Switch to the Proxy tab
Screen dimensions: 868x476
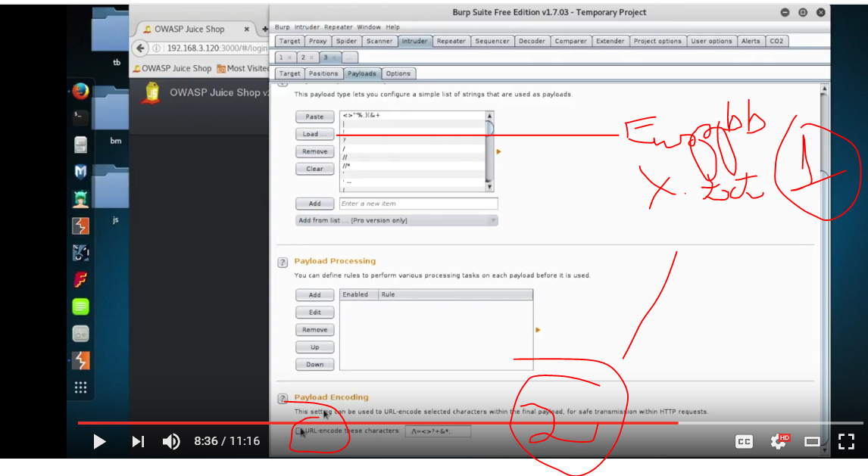(x=318, y=41)
